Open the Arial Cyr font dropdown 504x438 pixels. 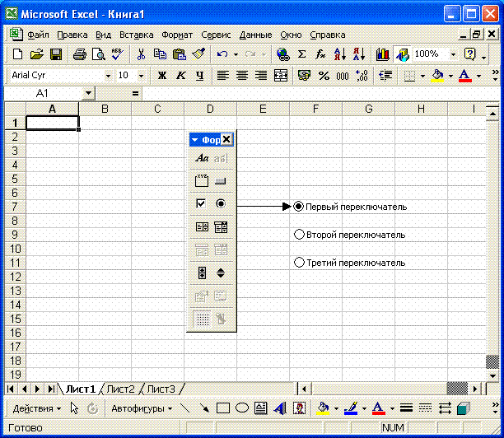[x=108, y=77]
